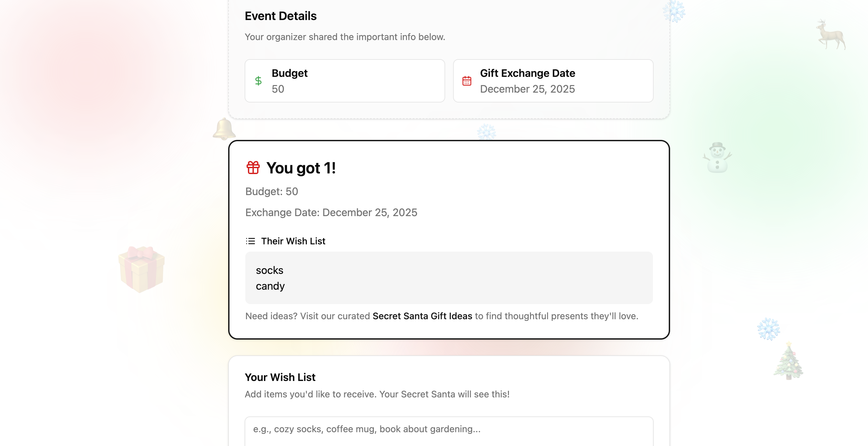Focus the Your Wish List text field
Viewport: 868px width, 446px height.
[x=449, y=431]
